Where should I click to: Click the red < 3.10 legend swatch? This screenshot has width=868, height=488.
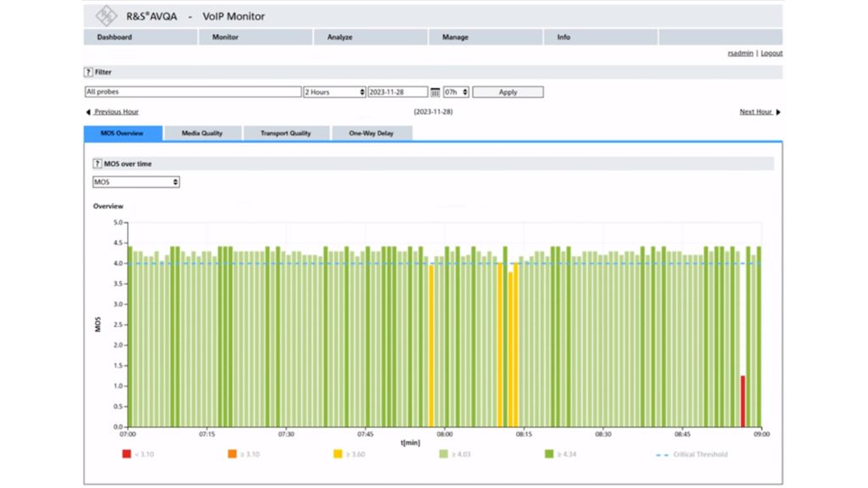[x=126, y=454]
